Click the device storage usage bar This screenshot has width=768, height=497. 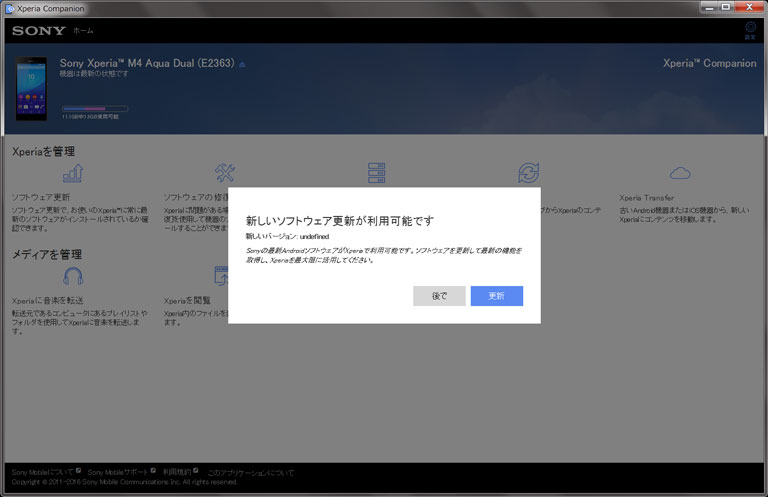[x=95, y=109]
